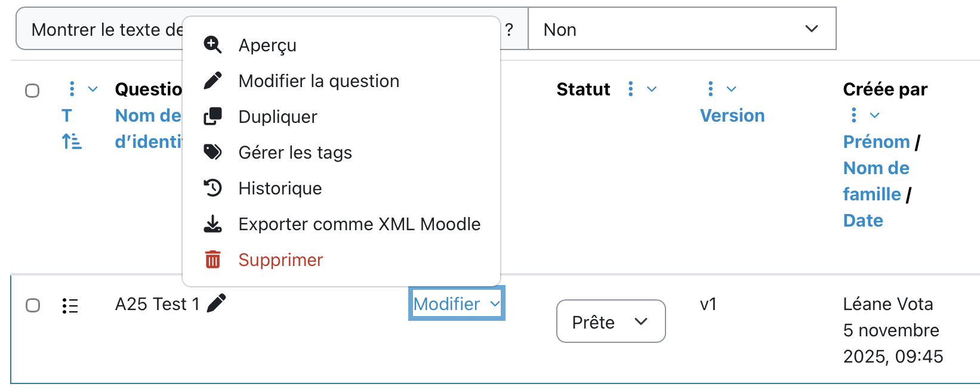
Task: Click the download icon for XML export
Action: tap(212, 224)
